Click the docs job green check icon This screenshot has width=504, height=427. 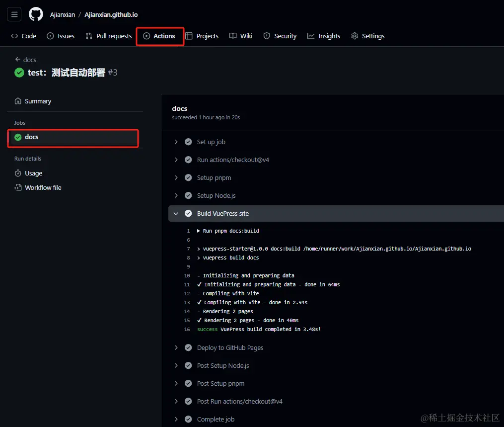(18, 137)
